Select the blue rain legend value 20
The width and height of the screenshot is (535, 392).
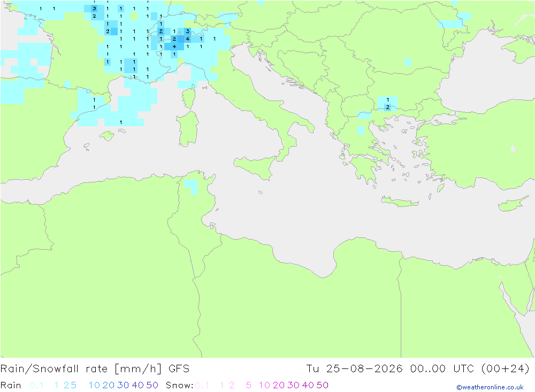coord(109,385)
